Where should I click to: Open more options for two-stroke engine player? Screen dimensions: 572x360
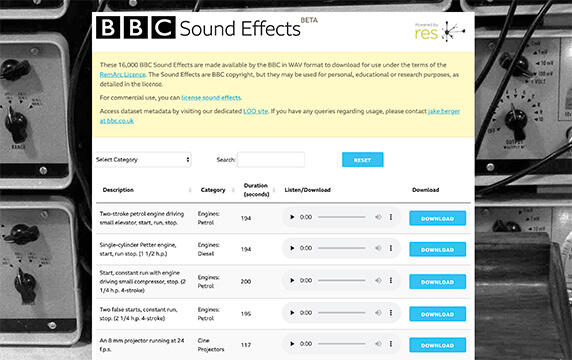pos(391,217)
